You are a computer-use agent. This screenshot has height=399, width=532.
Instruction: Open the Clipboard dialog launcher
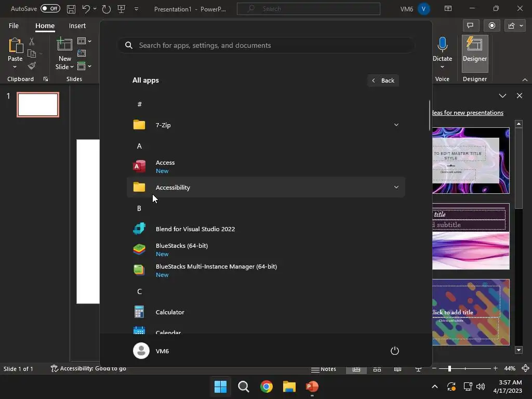(46, 79)
